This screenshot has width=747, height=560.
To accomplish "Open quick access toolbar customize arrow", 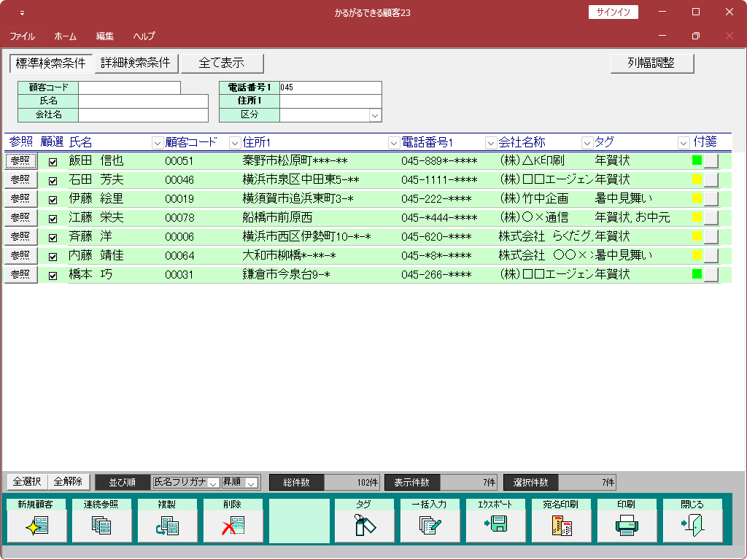I will pyautogui.click(x=22, y=13).
